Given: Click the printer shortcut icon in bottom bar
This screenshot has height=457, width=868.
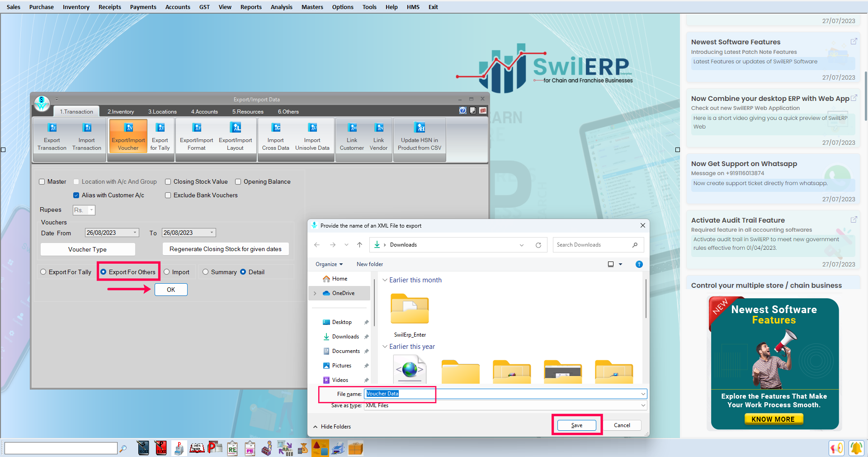Looking at the screenshot, I should pos(338,448).
